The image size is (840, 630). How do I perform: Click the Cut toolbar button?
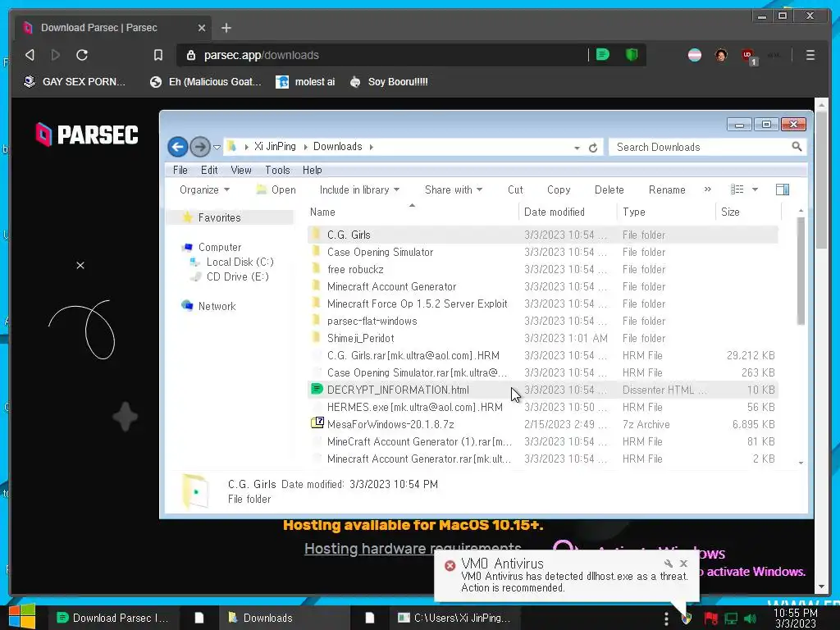point(515,189)
